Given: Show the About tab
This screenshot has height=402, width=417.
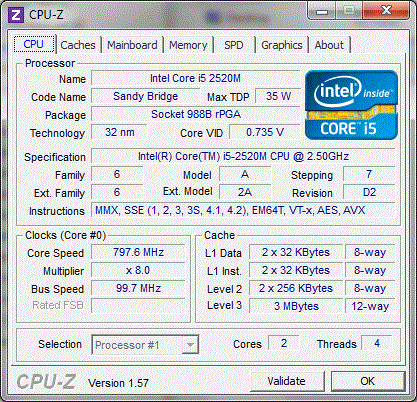Looking at the screenshot, I should [x=329, y=45].
